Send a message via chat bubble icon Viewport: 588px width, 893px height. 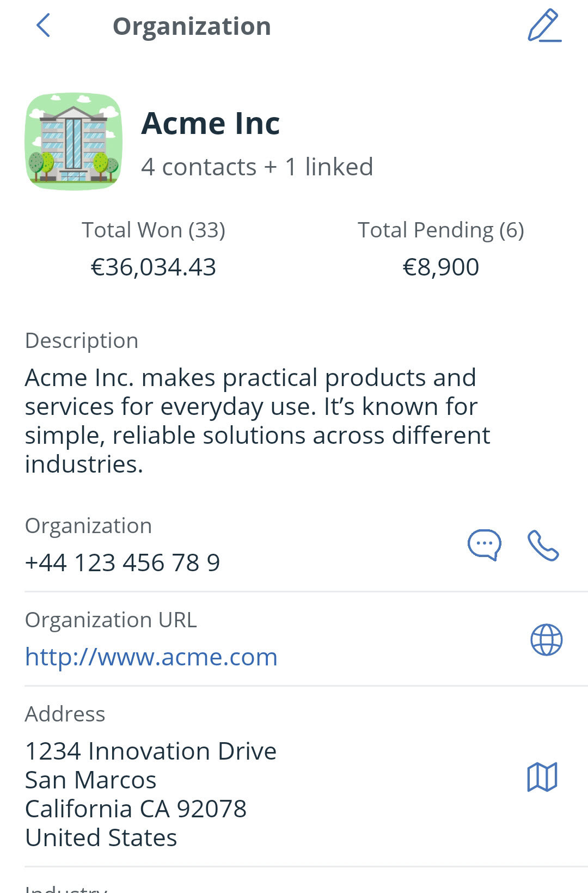click(485, 545)
